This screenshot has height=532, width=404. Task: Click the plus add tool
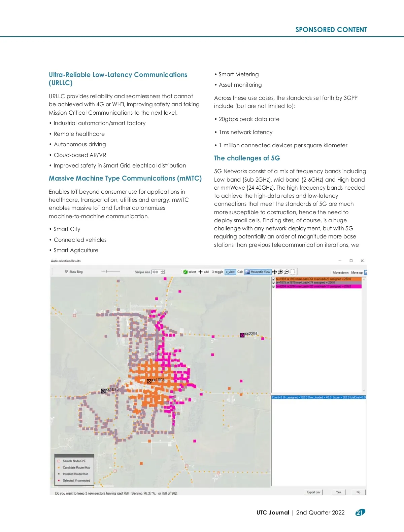click(x=201, y=272)
